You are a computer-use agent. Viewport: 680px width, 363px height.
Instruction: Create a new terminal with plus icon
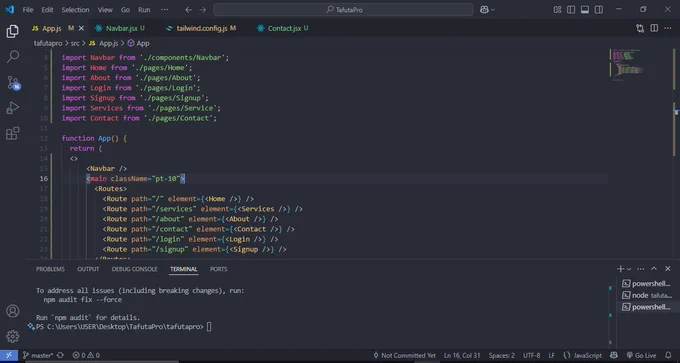tap(621, 269)
